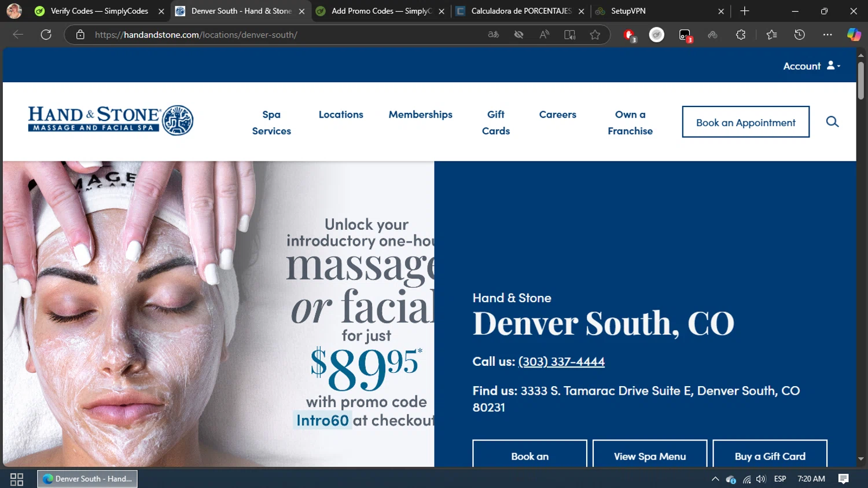Click the browser profile avatar
Viewport: 868px width, 488px height.
[x=14, y=11]
